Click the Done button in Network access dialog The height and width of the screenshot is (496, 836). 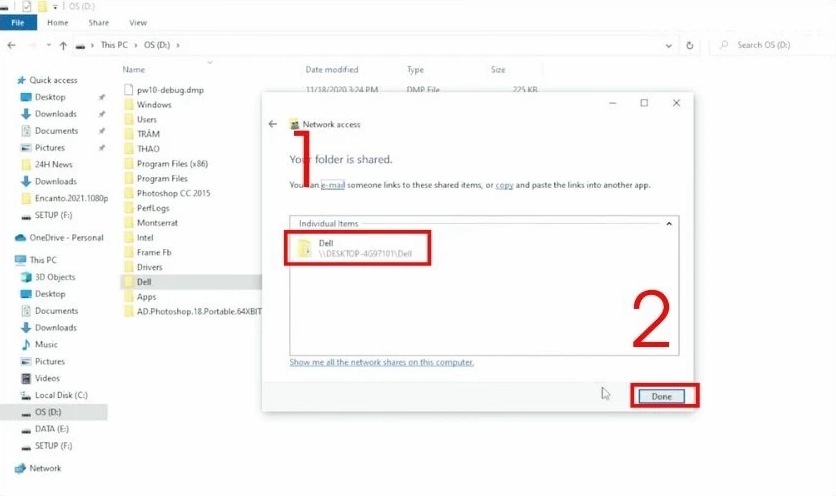pos(661,396)
